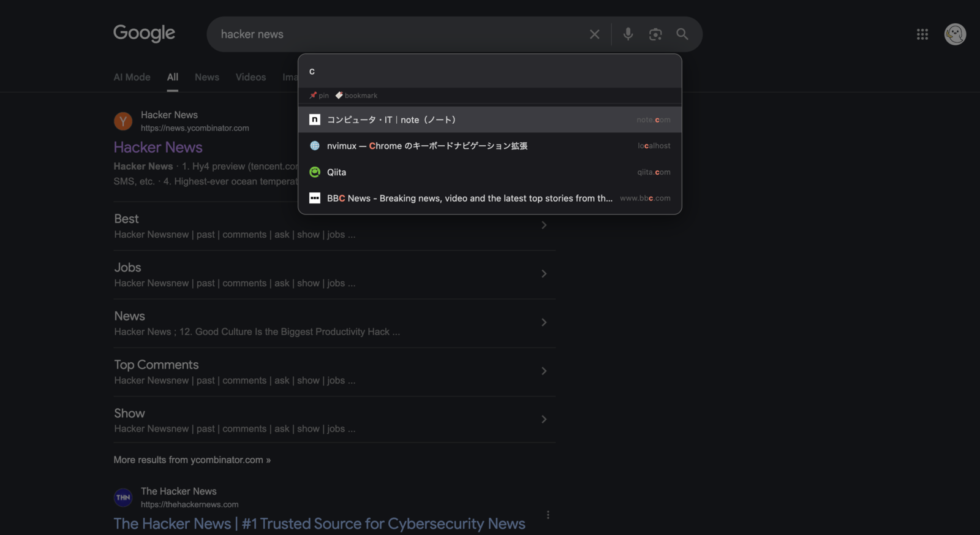Image resolution: width=980 pixels, height=535 pixels.
Task: Focus the overlay query input containing c
Action: [x=489, y=72]
